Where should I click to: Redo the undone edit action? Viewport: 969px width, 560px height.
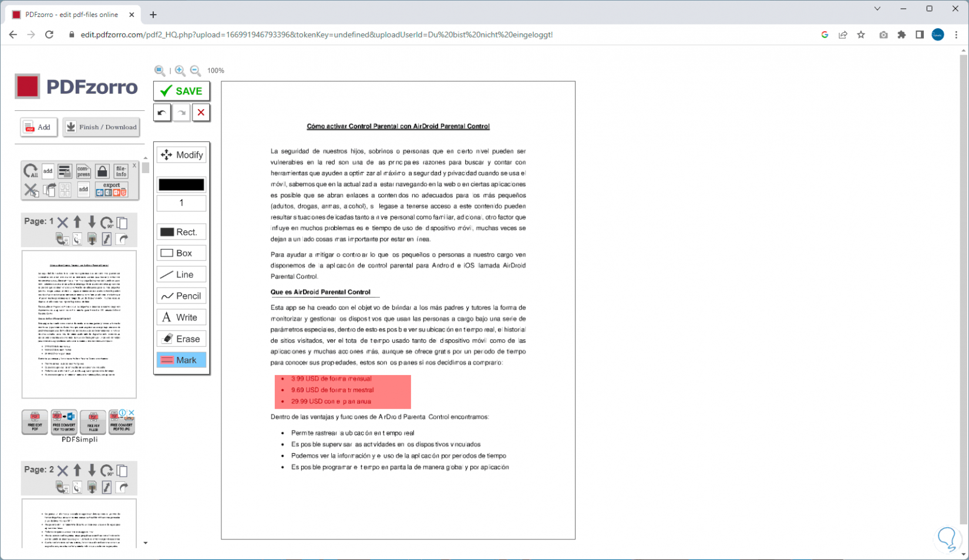(181, 113)
